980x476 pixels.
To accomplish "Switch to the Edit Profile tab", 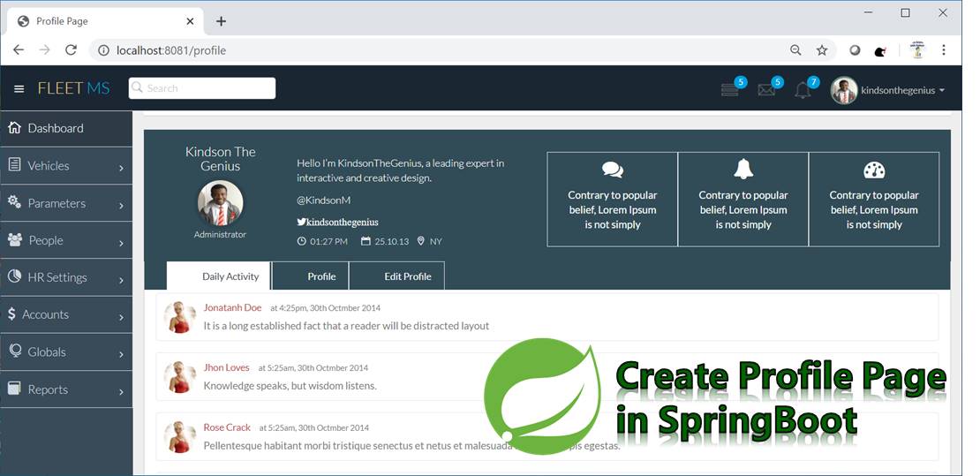I will pos(397,276).
